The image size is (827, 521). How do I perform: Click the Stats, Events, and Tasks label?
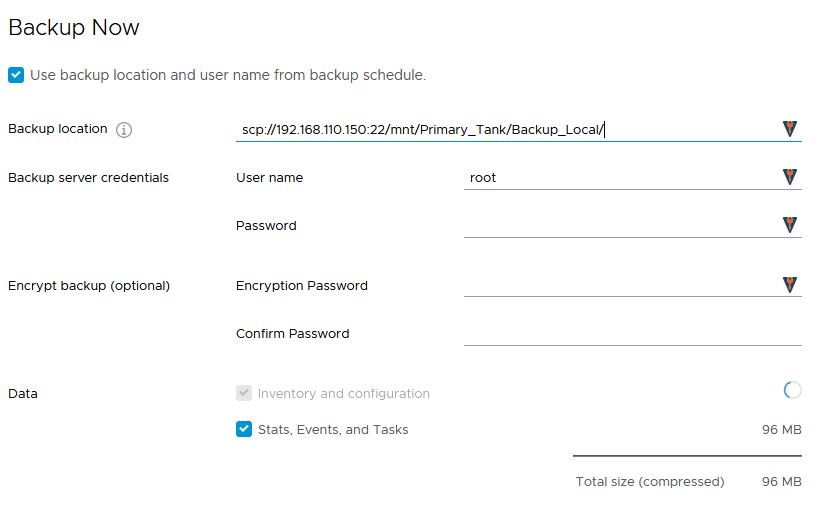(x=333, y=430)
